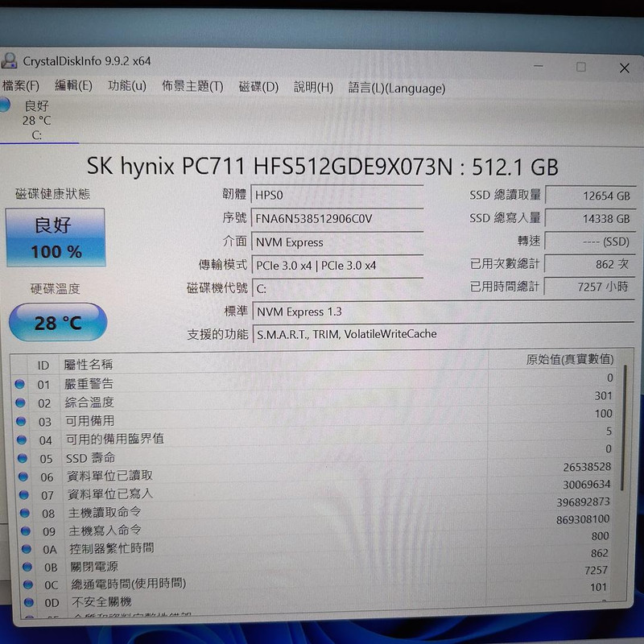The image size is (644, 644).
Task: Open the 說明(H) menu
Action: point(313,88)
